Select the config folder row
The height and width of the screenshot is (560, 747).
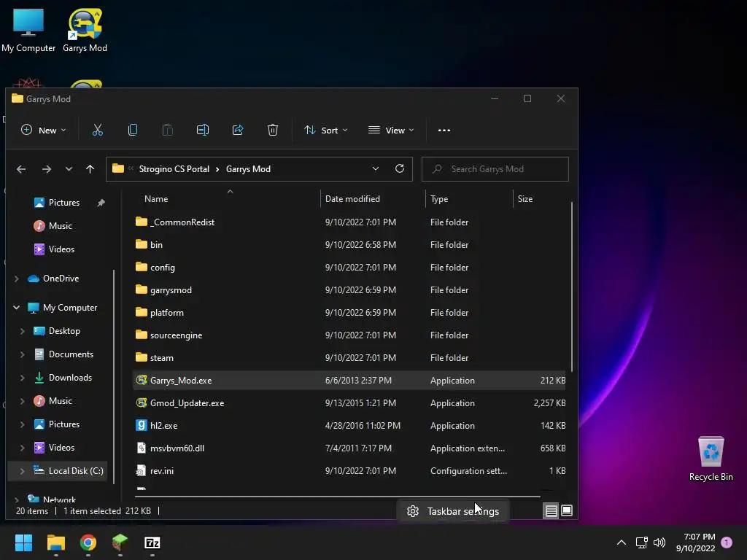pyautogui.click(x=349, y=267)
